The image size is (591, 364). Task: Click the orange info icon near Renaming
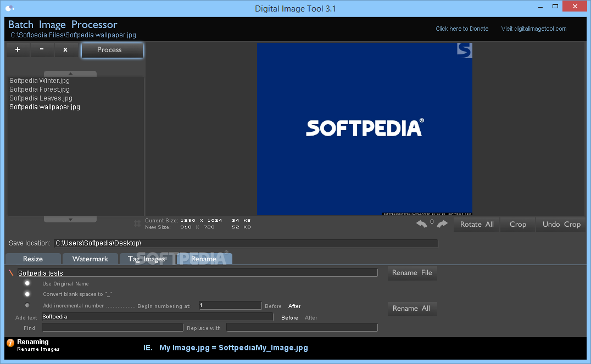[x=10, y=343]
